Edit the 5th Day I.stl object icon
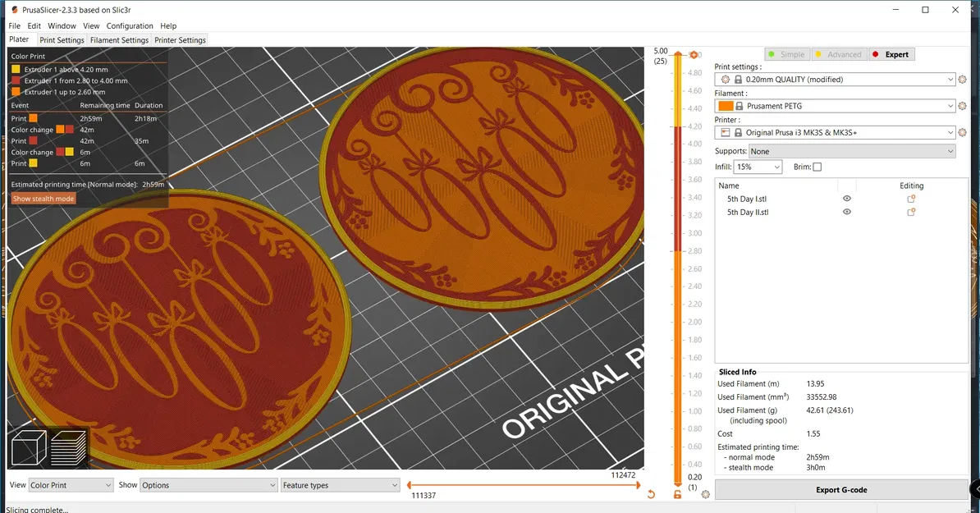Viewport: 980px width, 513px height. pos(911,199)
